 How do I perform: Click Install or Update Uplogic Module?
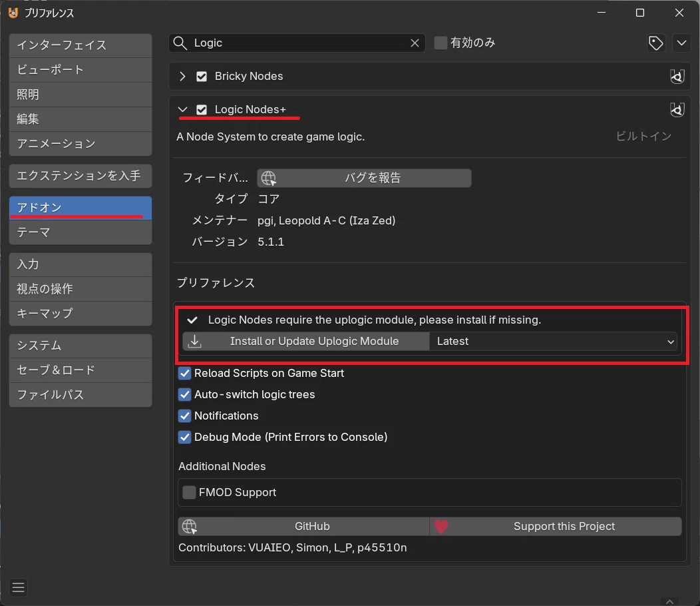(306, 342)
